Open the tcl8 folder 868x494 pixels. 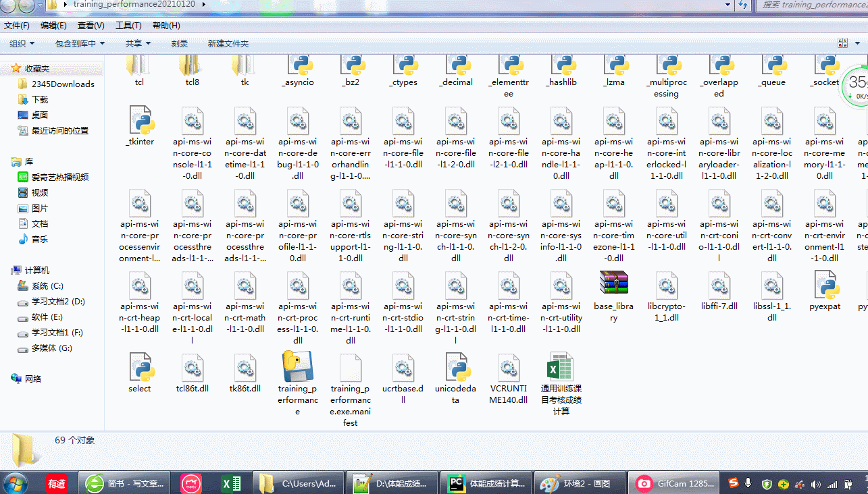[x=193, y=70]
